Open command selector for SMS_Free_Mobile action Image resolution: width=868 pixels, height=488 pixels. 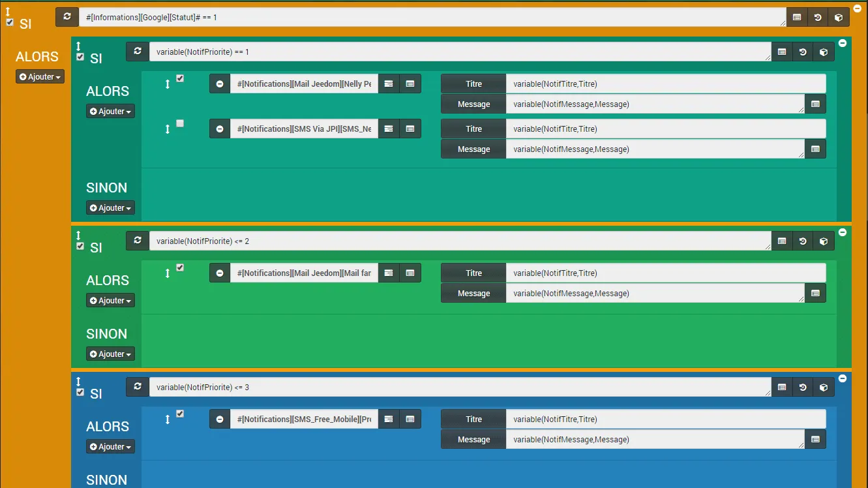(x=410, y=419)
